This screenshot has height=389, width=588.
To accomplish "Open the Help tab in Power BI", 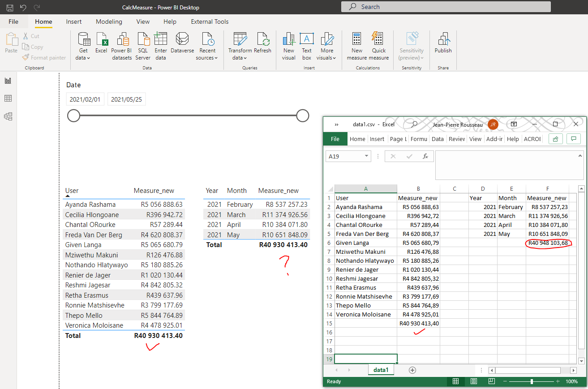I will (x=170, y=21).
